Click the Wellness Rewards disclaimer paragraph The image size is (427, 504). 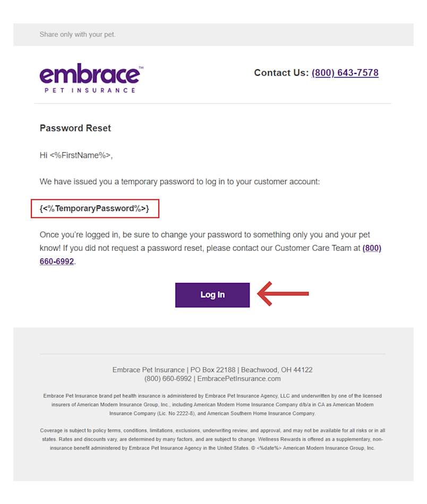coord(212,439)
